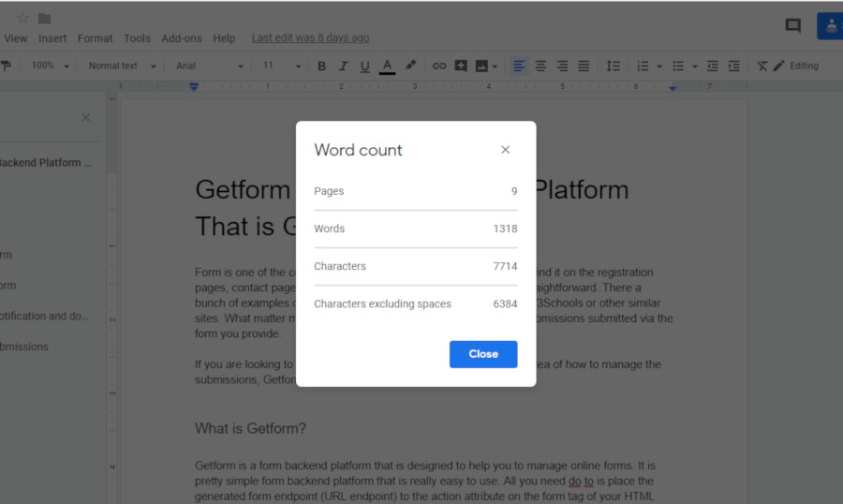Select the 'bmissions' outline item

(x=24, y=347)
